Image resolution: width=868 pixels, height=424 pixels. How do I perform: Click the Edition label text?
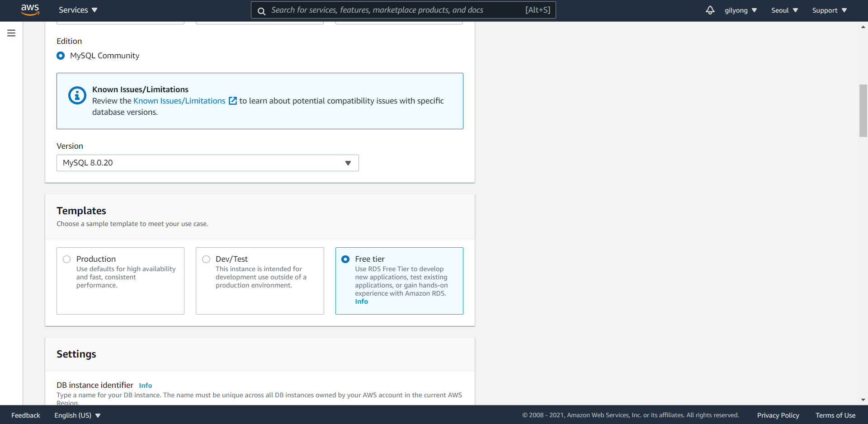(69, 41)
